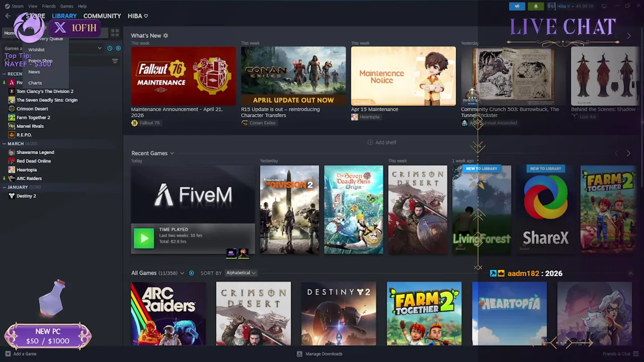Toggle the ready-to-play filter in sidebar

(x=118, y=48)
